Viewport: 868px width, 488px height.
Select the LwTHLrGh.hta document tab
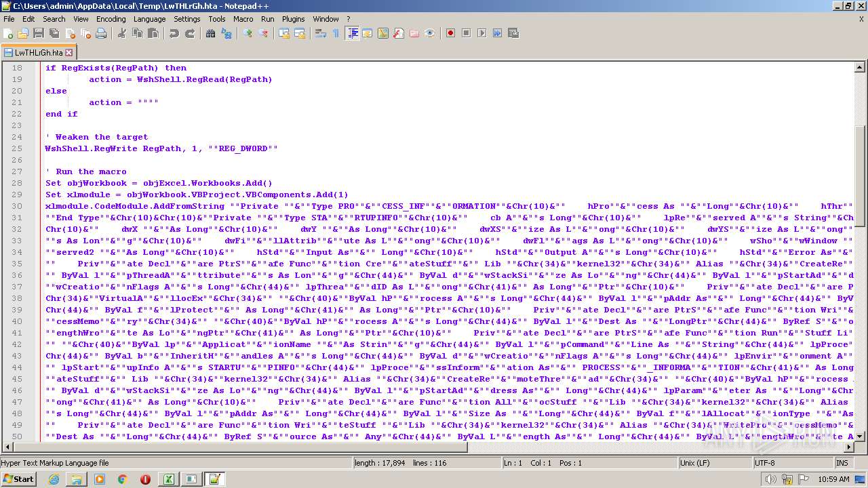(x=38, y=52)
